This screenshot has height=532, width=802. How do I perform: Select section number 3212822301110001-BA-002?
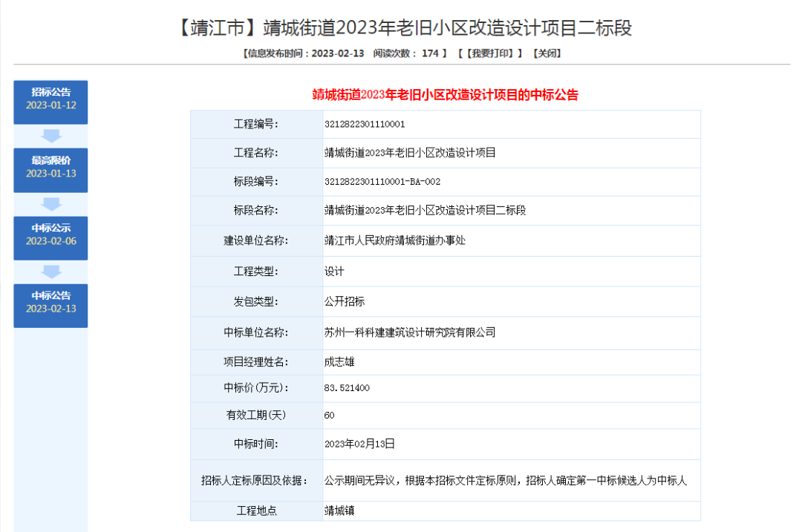pyautogui.click(x=382, y=182)
